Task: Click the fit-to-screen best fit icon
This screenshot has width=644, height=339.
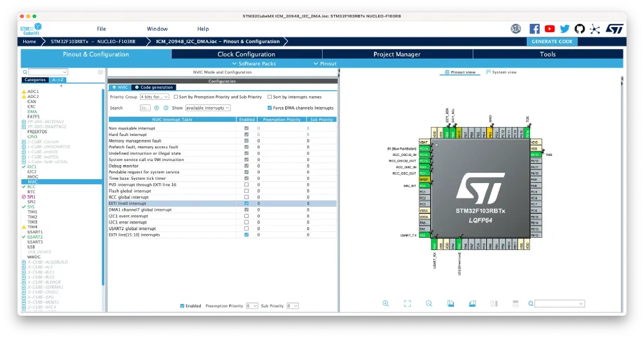Action: tap(408, 304)
